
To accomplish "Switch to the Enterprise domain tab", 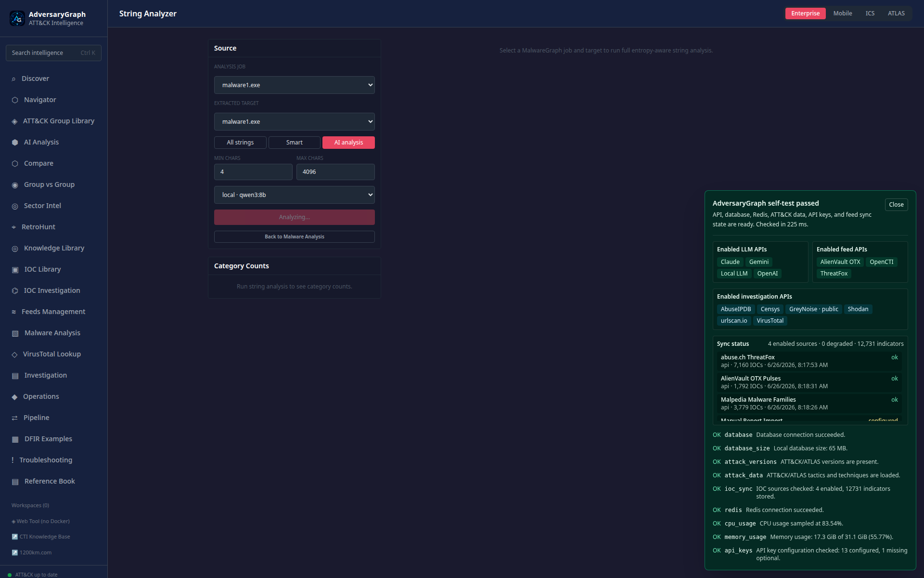I will [805, 13].
